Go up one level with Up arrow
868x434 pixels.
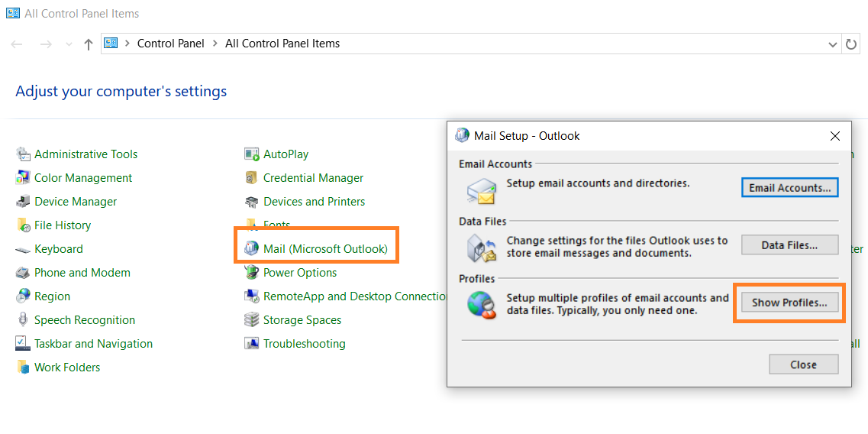tap(89, 44)
